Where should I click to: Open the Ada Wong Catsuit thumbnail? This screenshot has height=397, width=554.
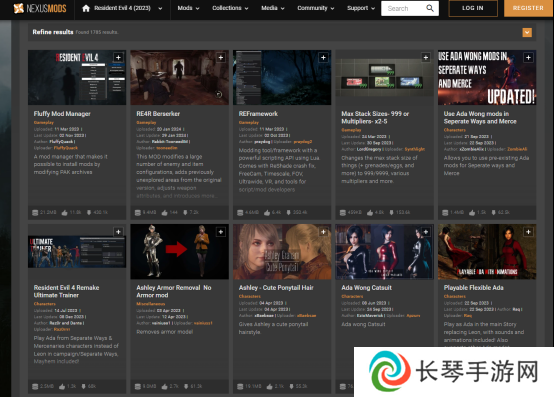pyautogui.click(x=384, y=251)
